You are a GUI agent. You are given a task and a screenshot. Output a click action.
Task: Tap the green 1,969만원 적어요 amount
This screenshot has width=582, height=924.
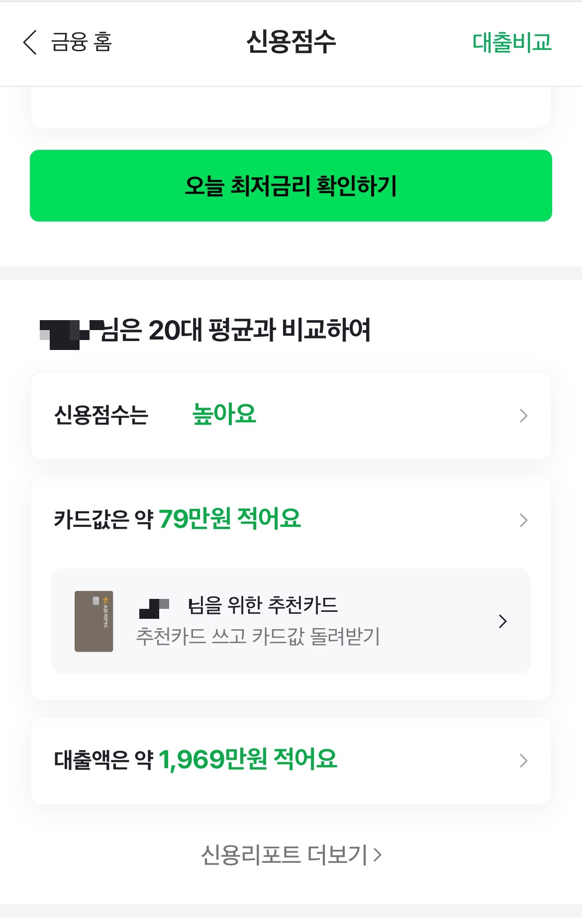coord(248,760)
